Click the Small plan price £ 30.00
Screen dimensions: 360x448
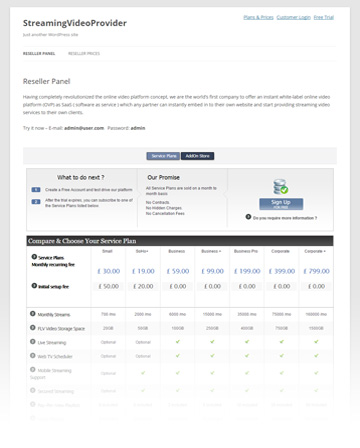(x=109, y=271)
